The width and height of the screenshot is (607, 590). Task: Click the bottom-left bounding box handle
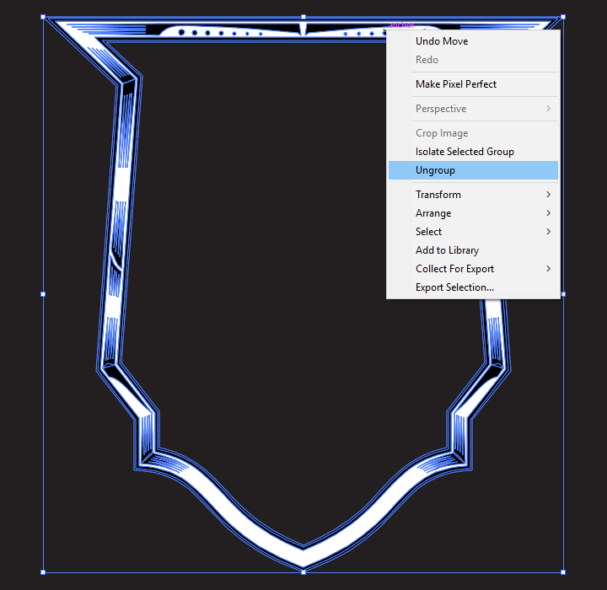[43, 572]
